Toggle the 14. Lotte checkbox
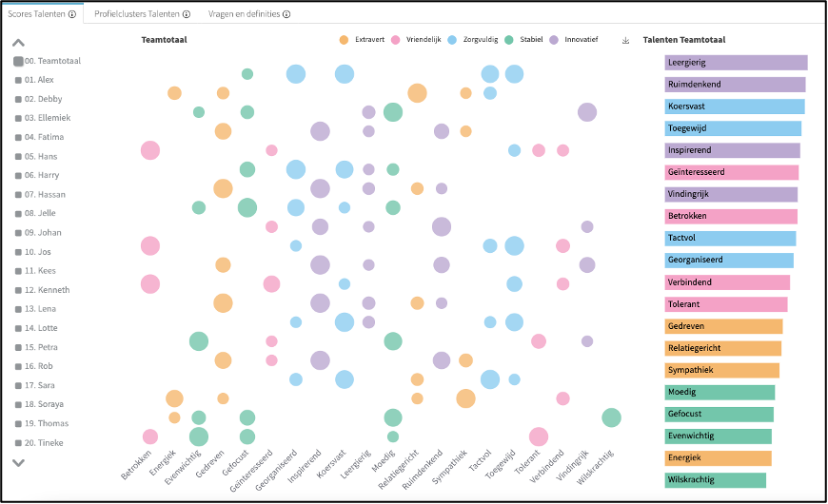The image size is (828, 504). click(18, 328)
